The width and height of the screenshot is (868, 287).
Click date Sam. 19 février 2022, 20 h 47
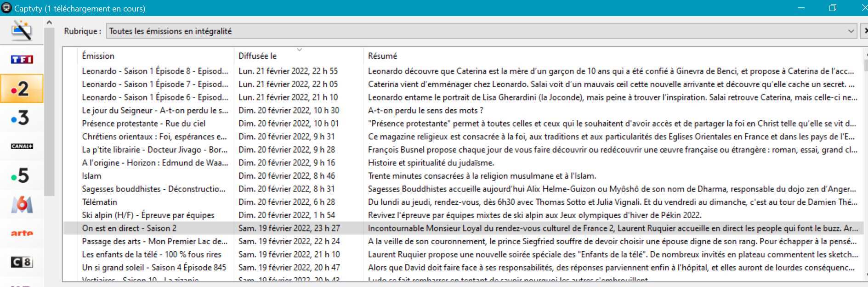coord(289,267)
